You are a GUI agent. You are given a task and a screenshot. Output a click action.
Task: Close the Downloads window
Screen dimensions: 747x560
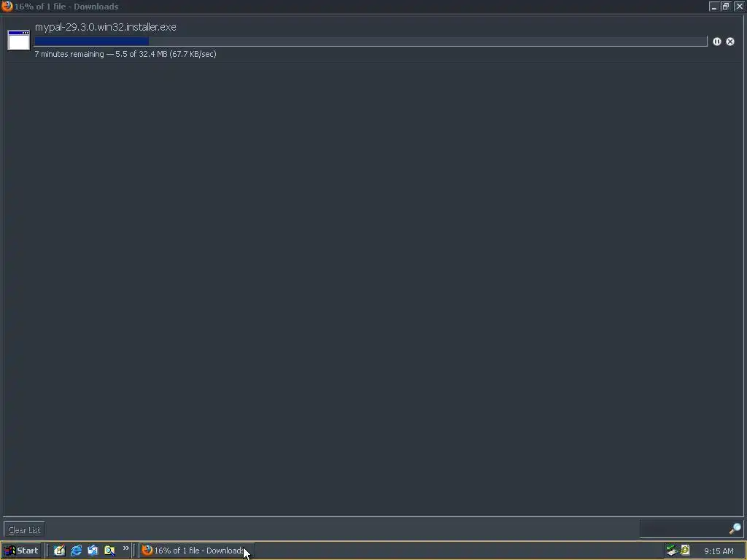(x=740, y=6)
